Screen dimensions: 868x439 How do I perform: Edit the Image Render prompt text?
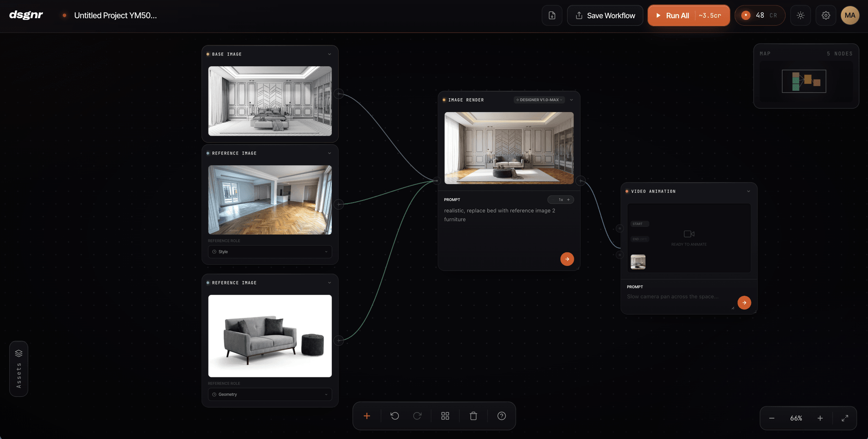[x=509, y=215]
